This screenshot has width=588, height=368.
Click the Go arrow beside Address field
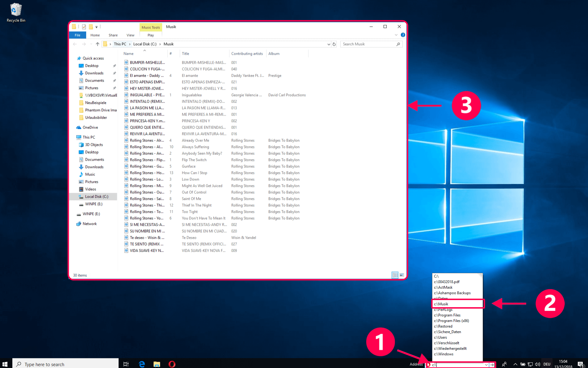492,365
